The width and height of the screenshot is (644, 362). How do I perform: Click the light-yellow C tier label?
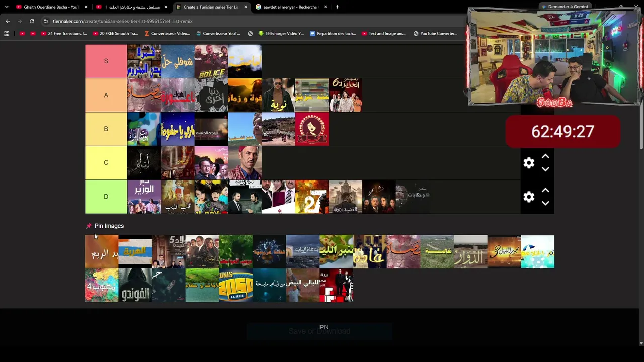pos(106,162)
